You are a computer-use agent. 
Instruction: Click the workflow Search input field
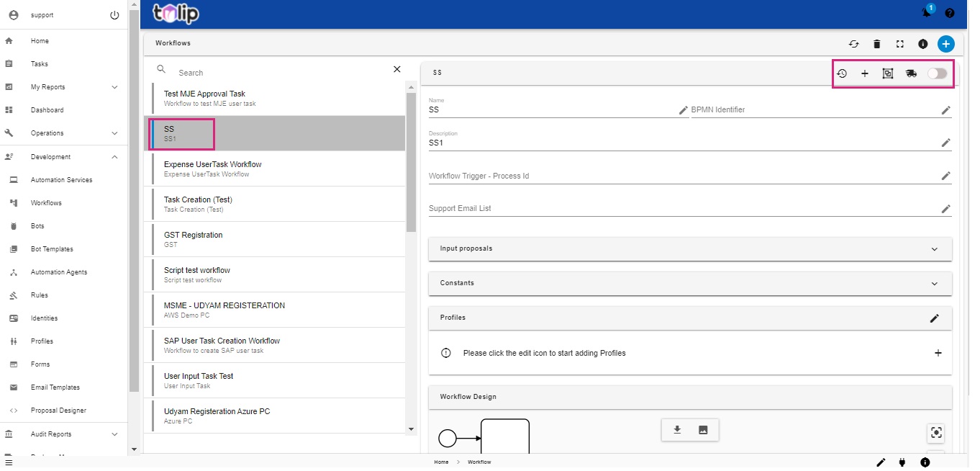[281, 73]
